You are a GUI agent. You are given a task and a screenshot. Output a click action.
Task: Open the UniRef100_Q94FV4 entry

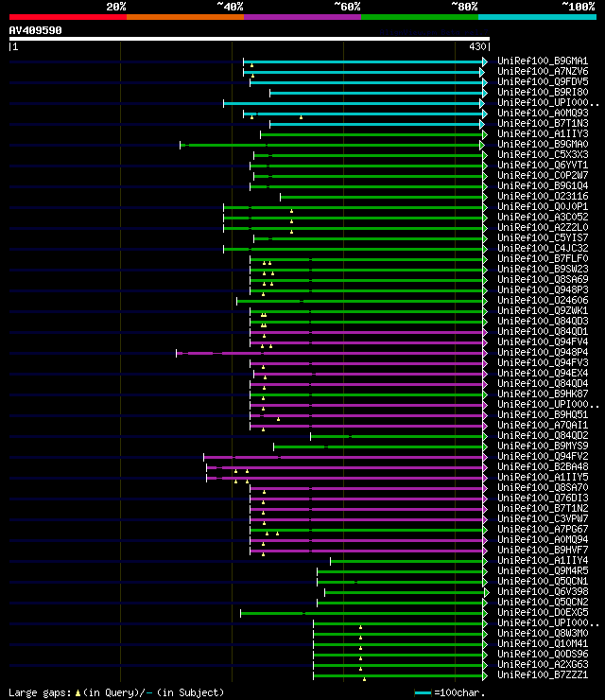coord(543,342)
